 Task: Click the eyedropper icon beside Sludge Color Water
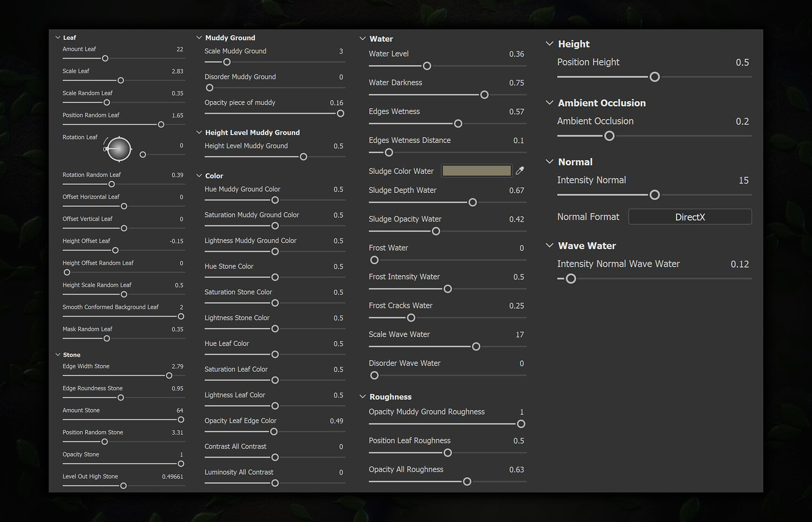pyautogui.click(x=520, y=171)
